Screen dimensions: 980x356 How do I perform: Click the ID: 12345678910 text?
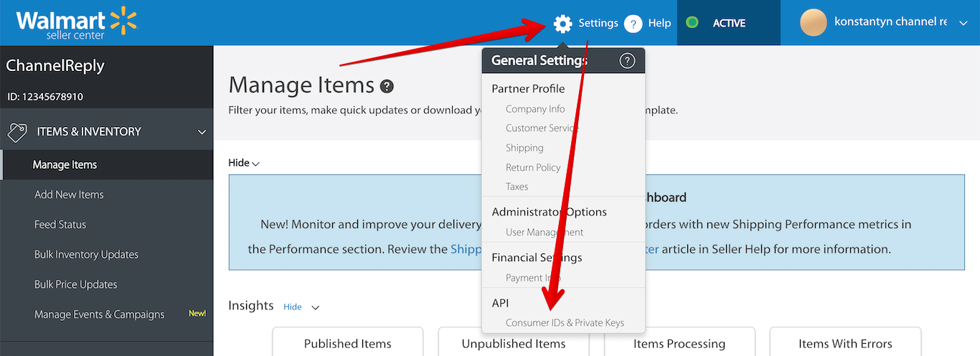[45, 96]
